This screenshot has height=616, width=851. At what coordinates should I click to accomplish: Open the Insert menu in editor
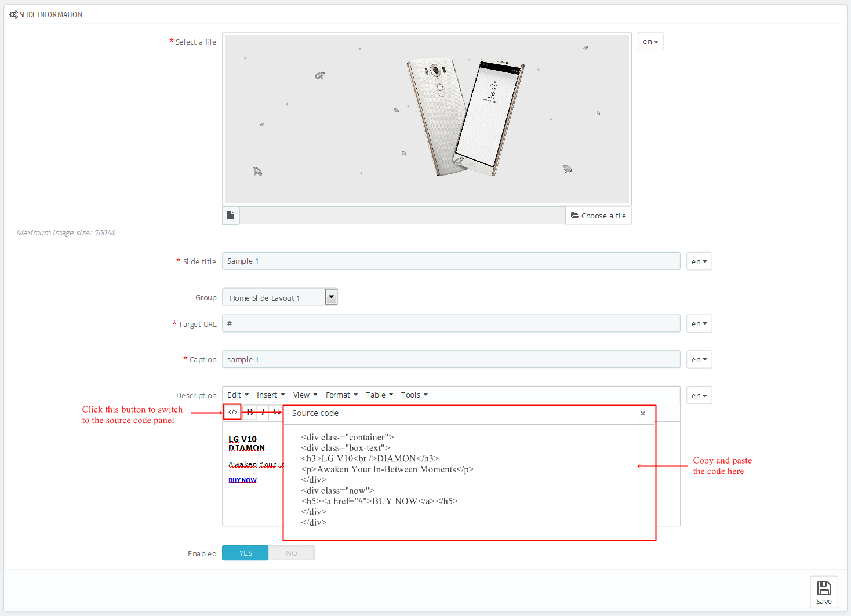(271, 395)
